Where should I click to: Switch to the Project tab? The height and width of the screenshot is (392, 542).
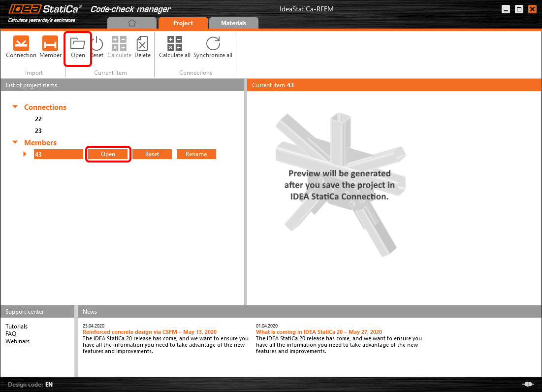183,23
